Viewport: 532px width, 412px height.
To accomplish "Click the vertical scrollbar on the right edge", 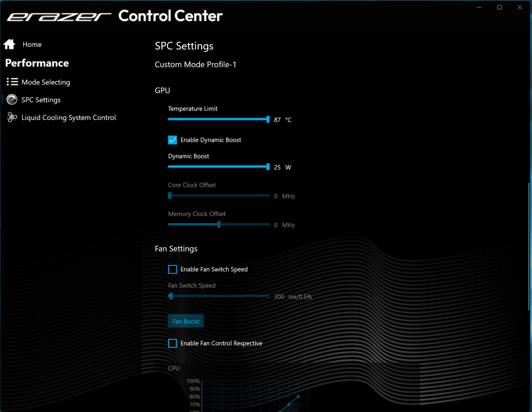I will click(529, 247).
